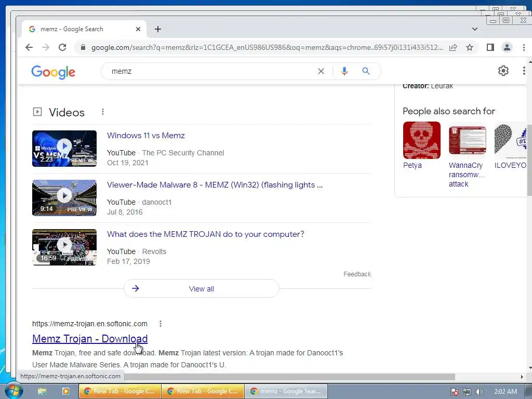Select the memz - Google Search tab

point(84,29)
